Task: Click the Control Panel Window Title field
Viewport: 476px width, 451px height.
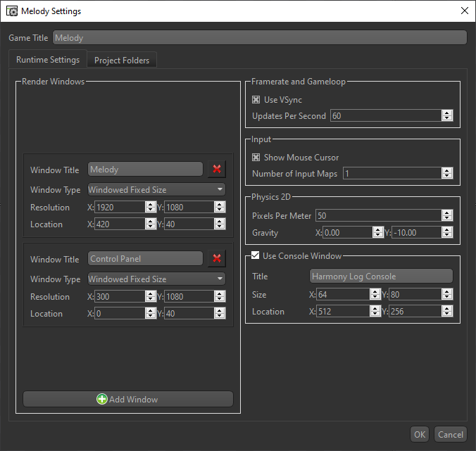Action: point(146,259)
